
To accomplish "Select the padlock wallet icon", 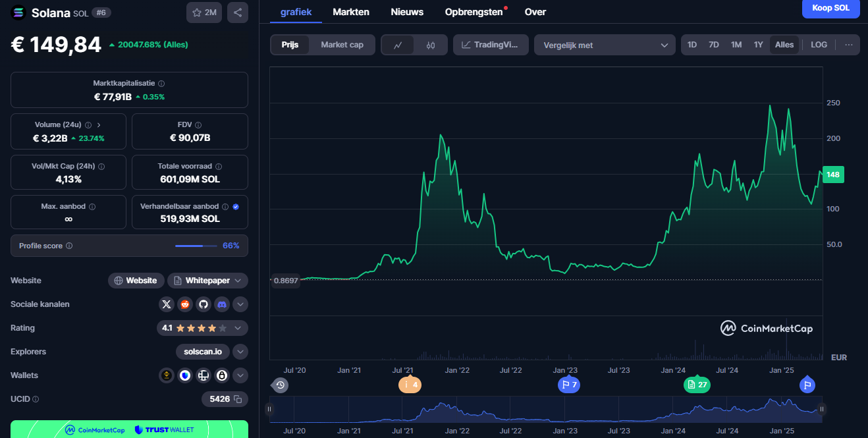I will click(222, 375).
